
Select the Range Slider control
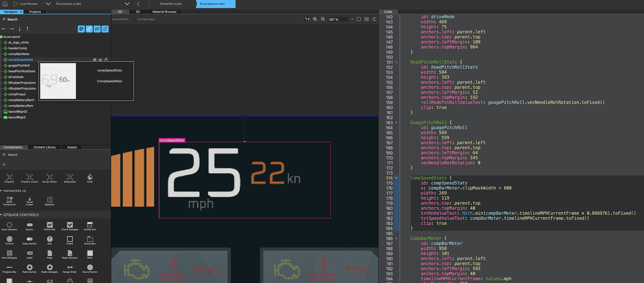(x=70, y=269)
